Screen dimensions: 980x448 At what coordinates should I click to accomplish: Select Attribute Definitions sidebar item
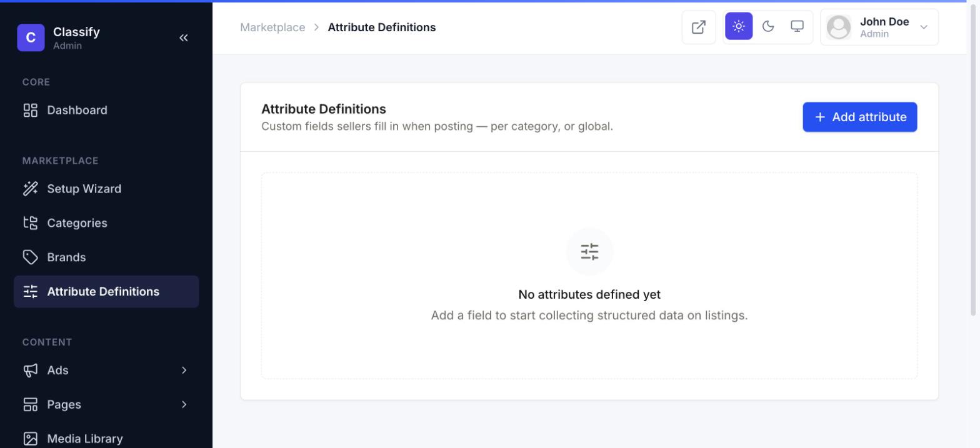click(x=106, y=292)
